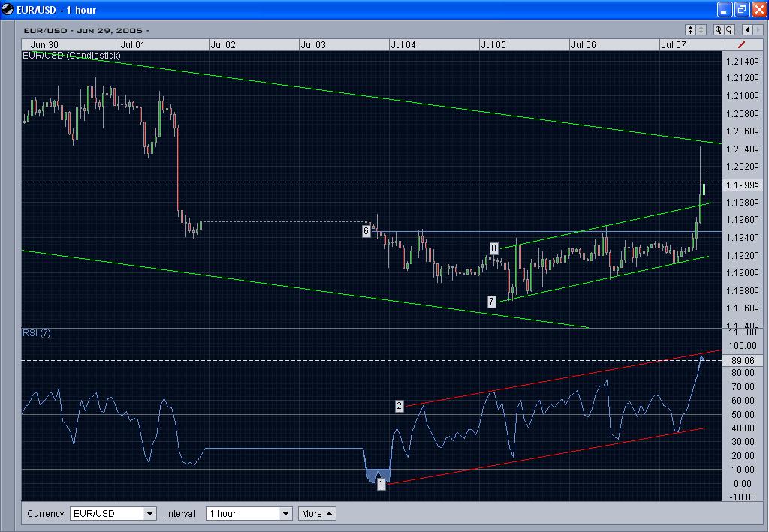Open the Interval dropdown
This screenshot has height=532, width=769.
click(285, 513)
